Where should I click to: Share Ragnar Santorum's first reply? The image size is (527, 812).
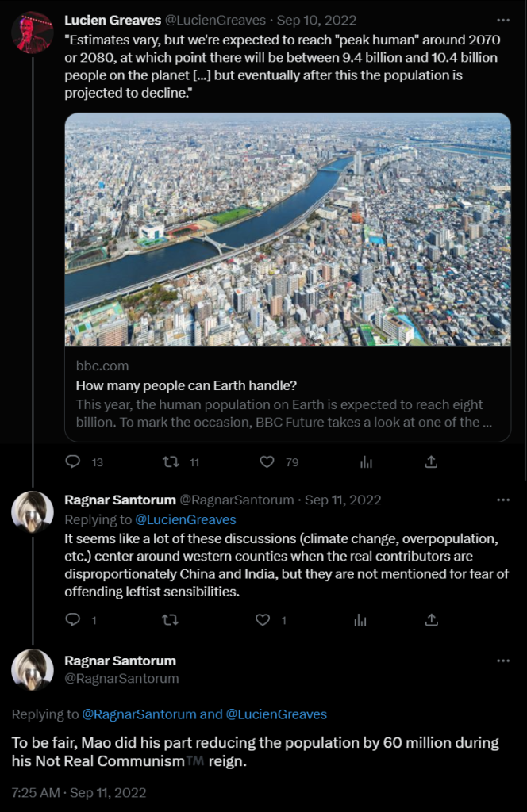(x=431, y=620)
